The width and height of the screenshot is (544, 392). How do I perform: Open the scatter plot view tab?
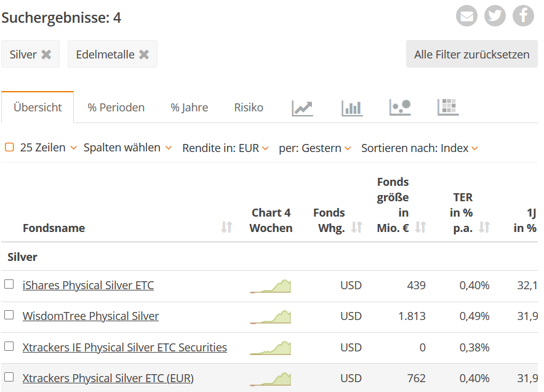[x=400, y=108]
